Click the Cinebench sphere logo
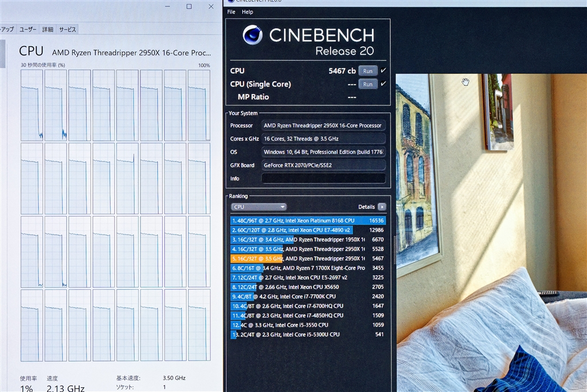The image size is (587, 392). (252, 35)
